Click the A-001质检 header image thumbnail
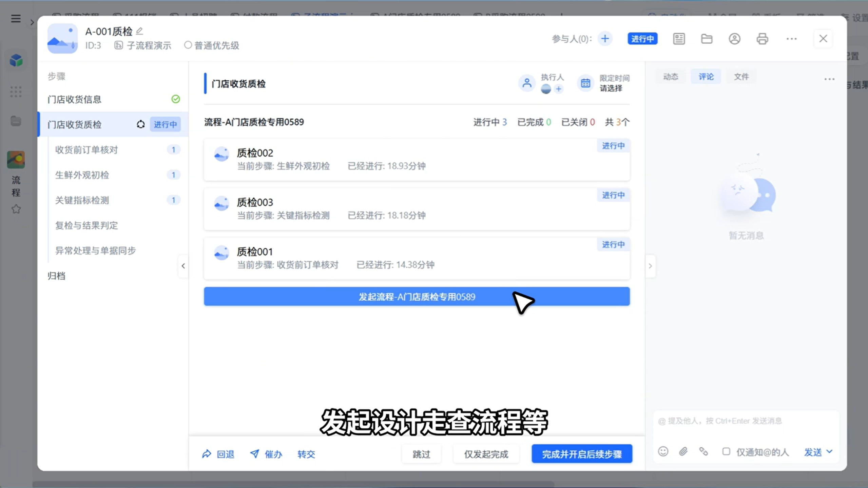 pyautogui.click(x=62, y=38)
